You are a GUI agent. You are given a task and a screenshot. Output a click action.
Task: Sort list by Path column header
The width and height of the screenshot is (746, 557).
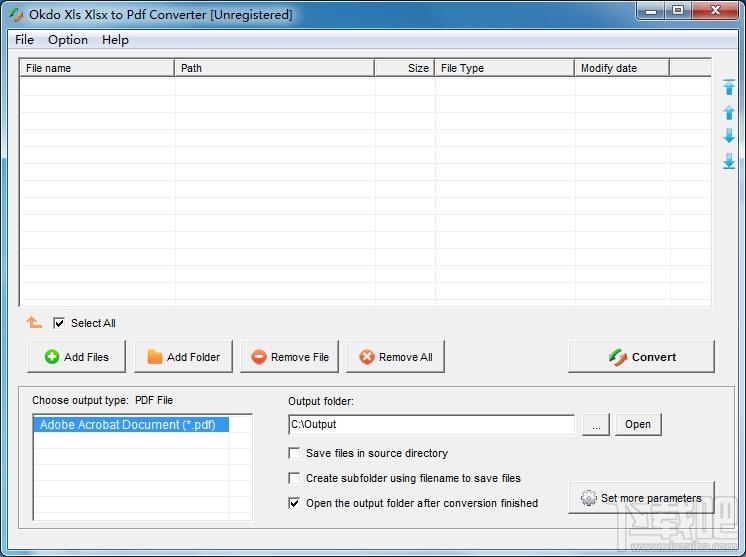(275, 68)
